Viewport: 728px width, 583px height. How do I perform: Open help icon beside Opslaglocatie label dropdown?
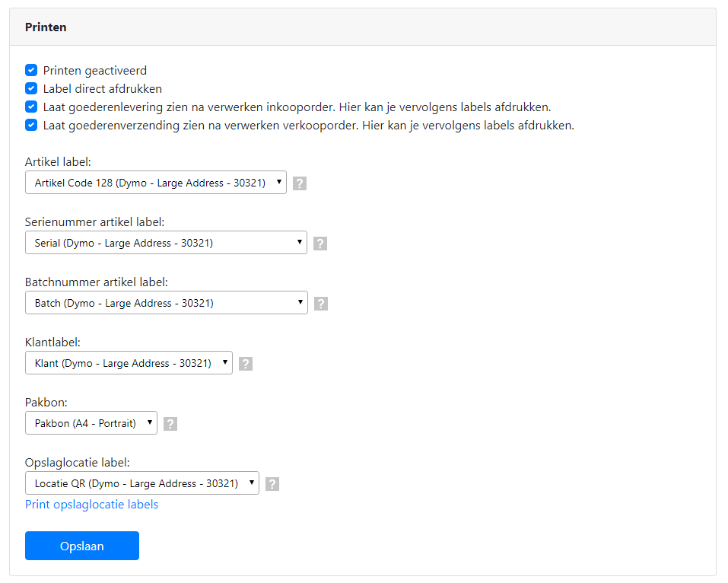tap(272, 484)
